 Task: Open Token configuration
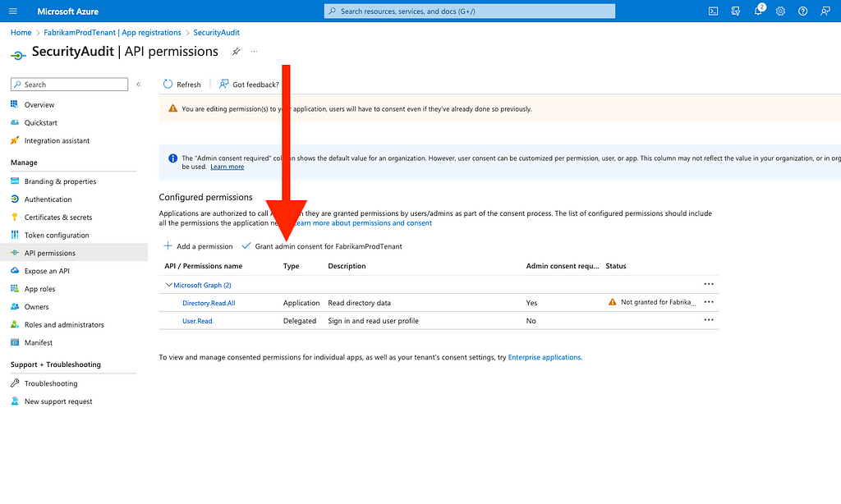pos(57,236)
